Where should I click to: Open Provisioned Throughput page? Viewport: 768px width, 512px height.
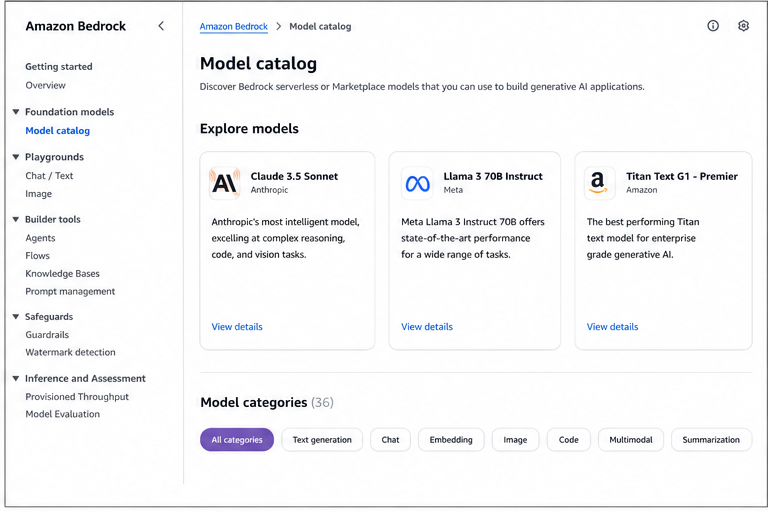click(77, 397)
